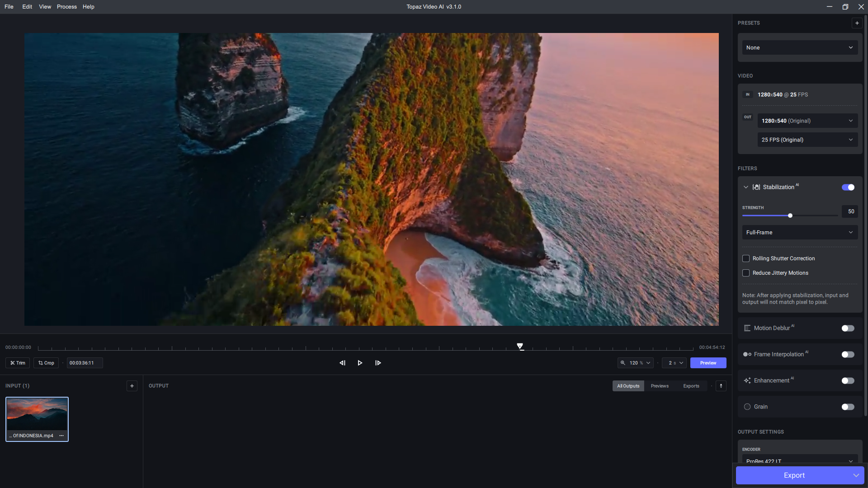This screenshot has width=868, height=488.
Task: Click the step forward playback icon
Action: 378,362
